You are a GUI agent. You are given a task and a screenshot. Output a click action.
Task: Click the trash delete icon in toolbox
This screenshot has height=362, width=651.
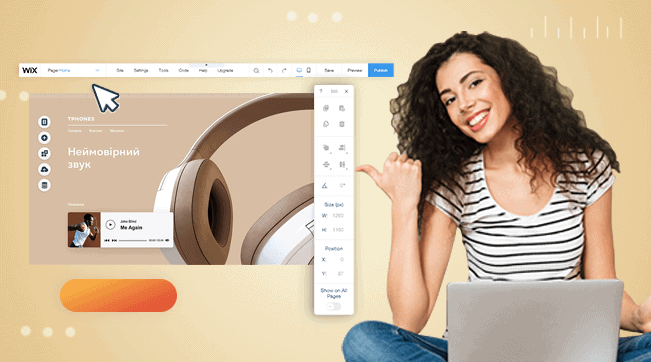coord(342,124)
